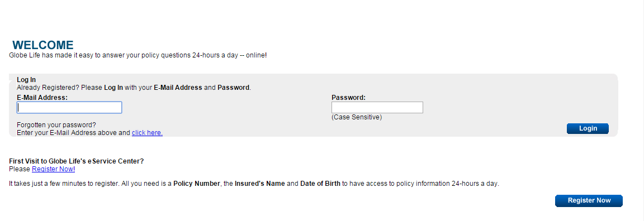This screenshot has width=644, height=221.
Task: Click into the Password input field
Action: [x=377, y=107]
